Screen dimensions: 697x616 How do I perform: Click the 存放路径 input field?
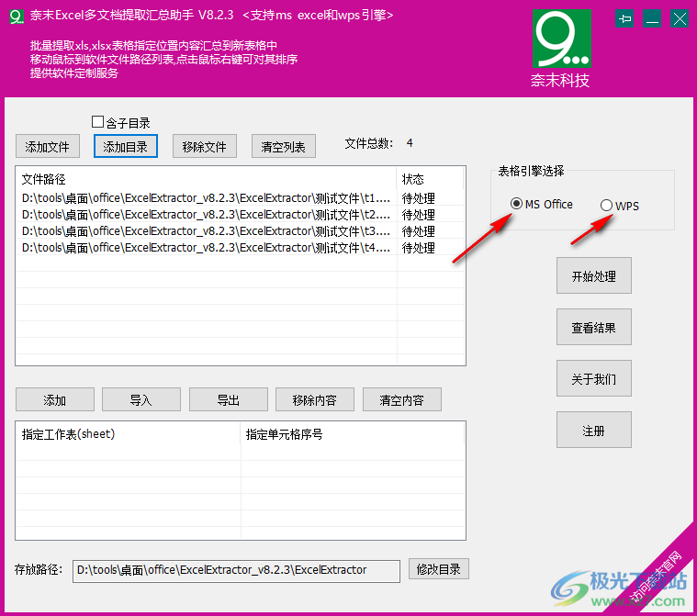coord(236,571)
